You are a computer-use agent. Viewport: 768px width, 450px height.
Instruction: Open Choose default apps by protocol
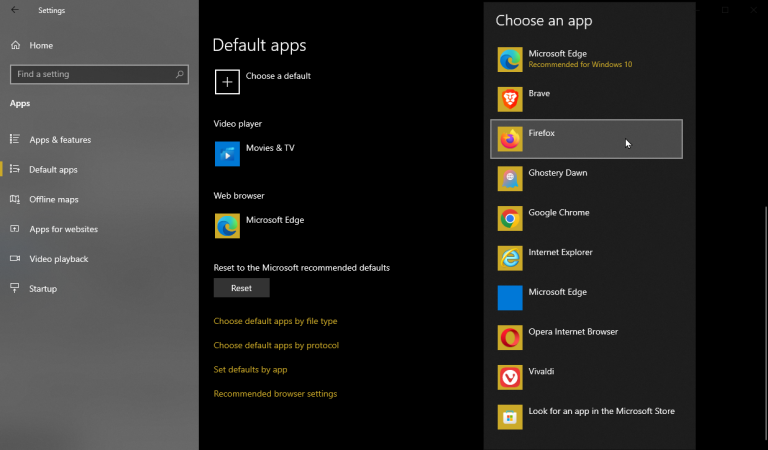[276, 345]
